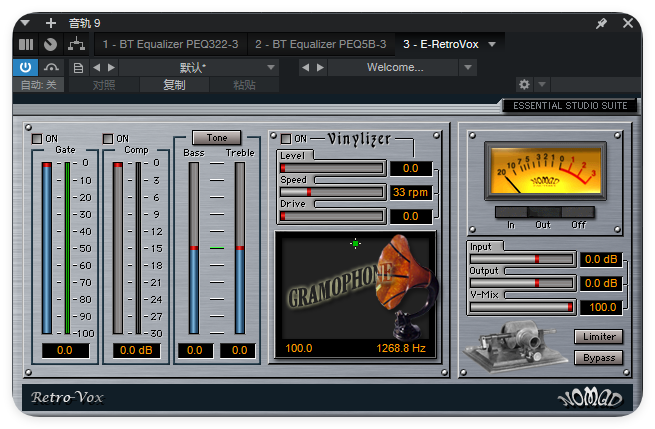The width and height of the screenshot is (655, 429).
Task: Toggle the Tone button
Action: (216, 137)
